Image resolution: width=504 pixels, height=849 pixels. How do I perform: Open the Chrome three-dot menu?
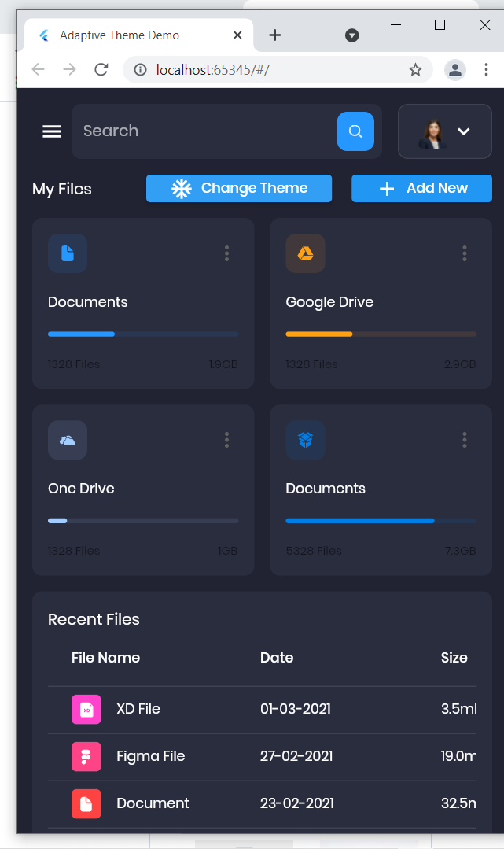point(486,69)
